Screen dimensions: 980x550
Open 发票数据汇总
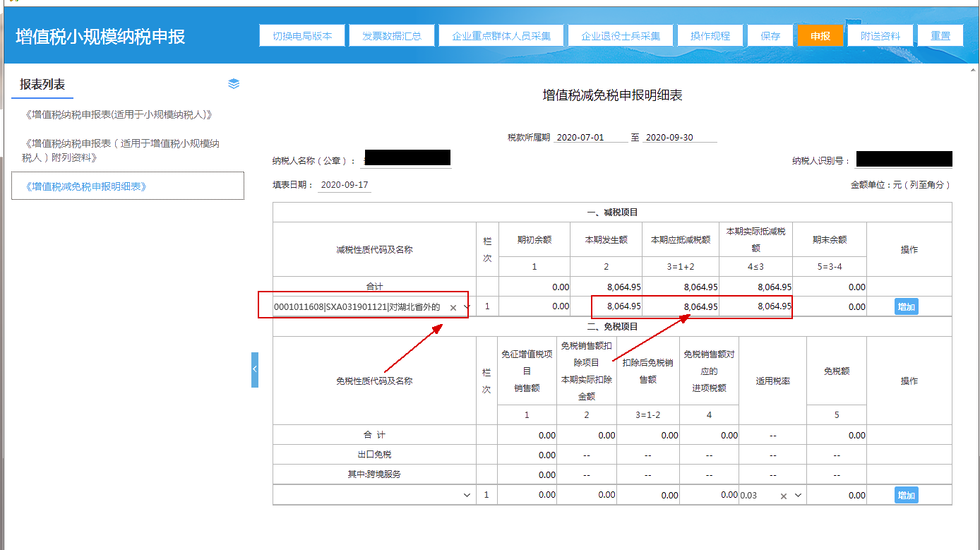pyautogui.click(x=392, y=36)
